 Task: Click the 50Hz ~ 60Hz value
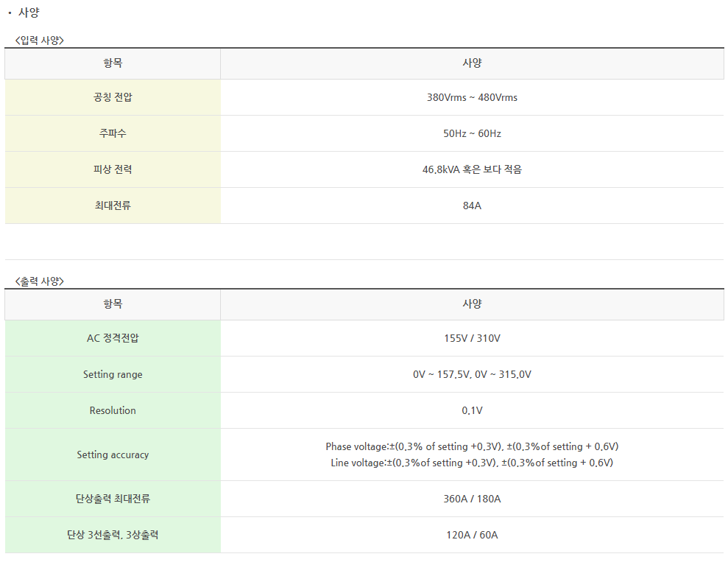[x=472, y=134]
